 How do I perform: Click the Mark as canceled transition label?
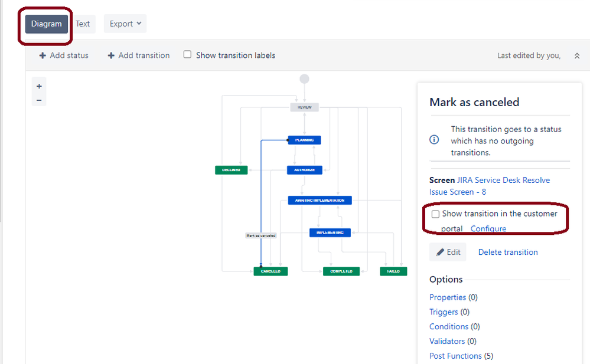(261, 235)
